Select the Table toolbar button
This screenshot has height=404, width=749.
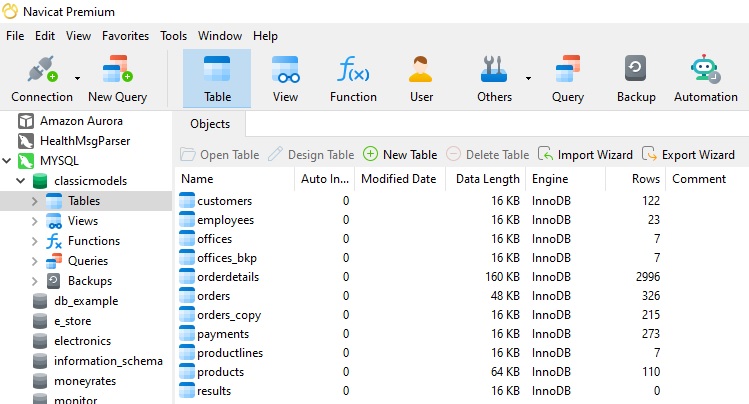tap(217, 79)
